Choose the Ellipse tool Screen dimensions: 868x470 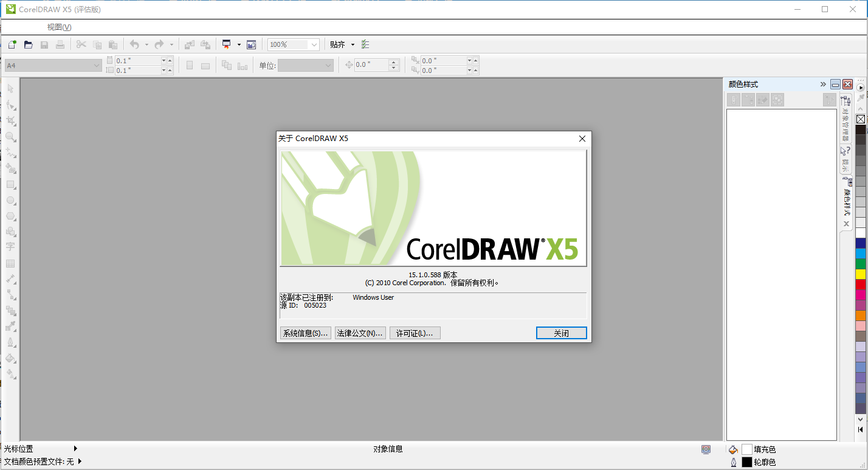tap(10, 201)
